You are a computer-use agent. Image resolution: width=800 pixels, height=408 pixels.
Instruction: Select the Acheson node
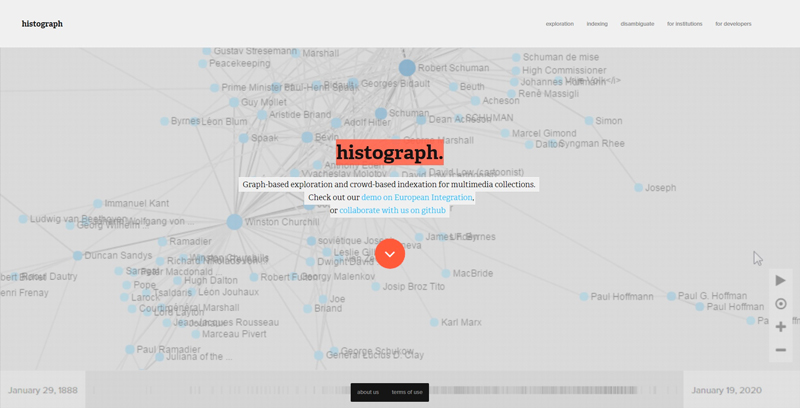pyautogui.click(x=476, y=101)
